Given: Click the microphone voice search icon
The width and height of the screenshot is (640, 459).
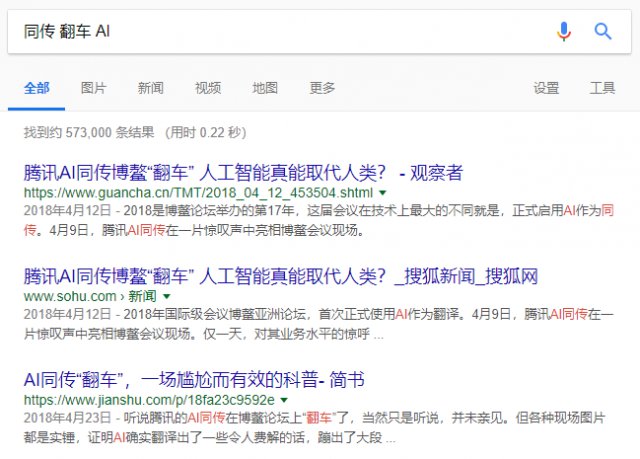Looking at the screenshot, I should 564,31.
